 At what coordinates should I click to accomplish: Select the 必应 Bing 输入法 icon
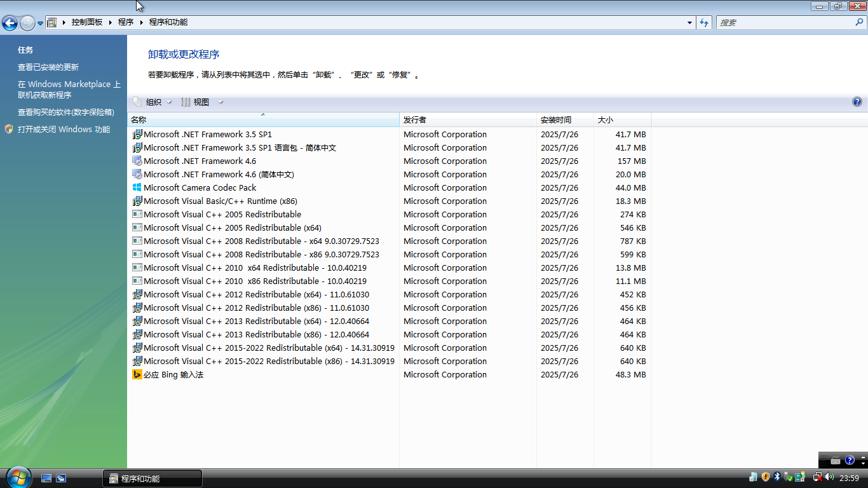coord(137,375)
